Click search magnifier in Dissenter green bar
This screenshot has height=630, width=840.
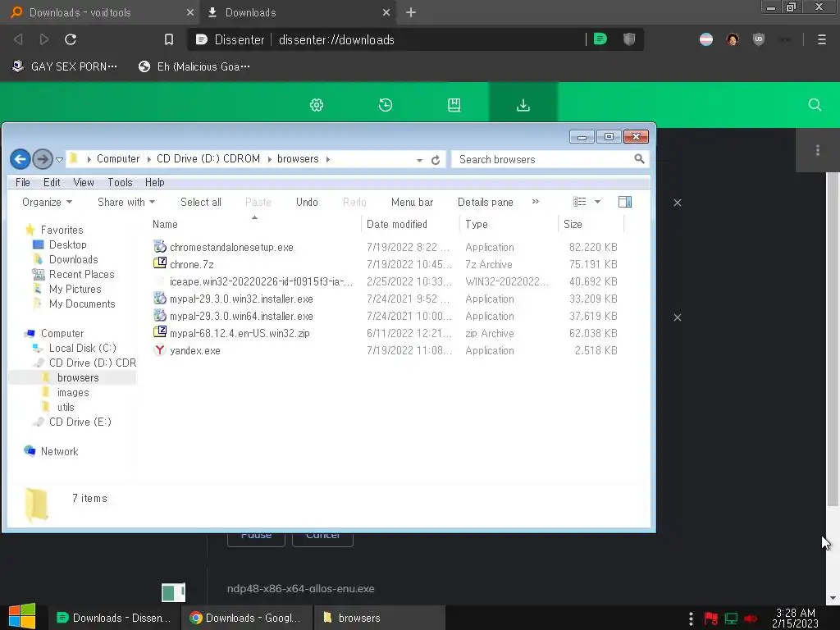(815, 105)
